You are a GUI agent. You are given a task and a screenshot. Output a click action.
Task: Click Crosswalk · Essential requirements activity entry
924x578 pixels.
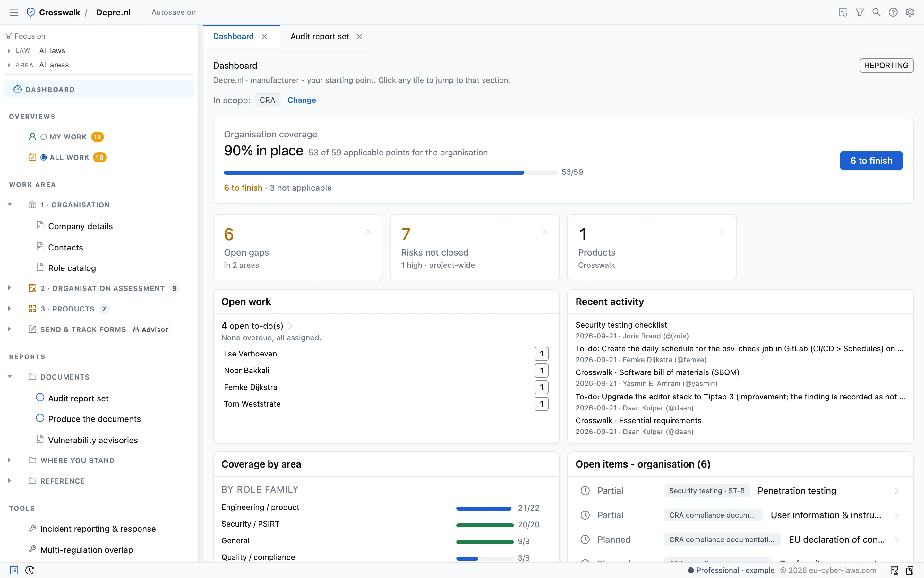click(x=638, y=421)
